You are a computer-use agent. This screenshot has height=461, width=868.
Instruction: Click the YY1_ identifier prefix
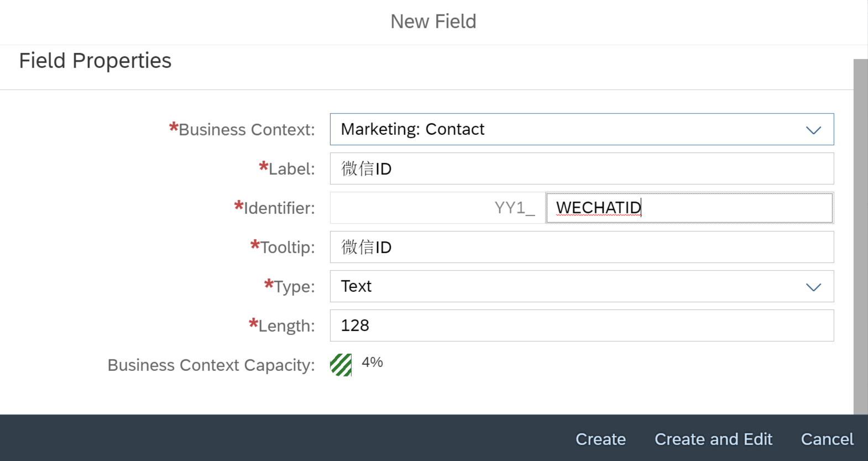(514, 208)
